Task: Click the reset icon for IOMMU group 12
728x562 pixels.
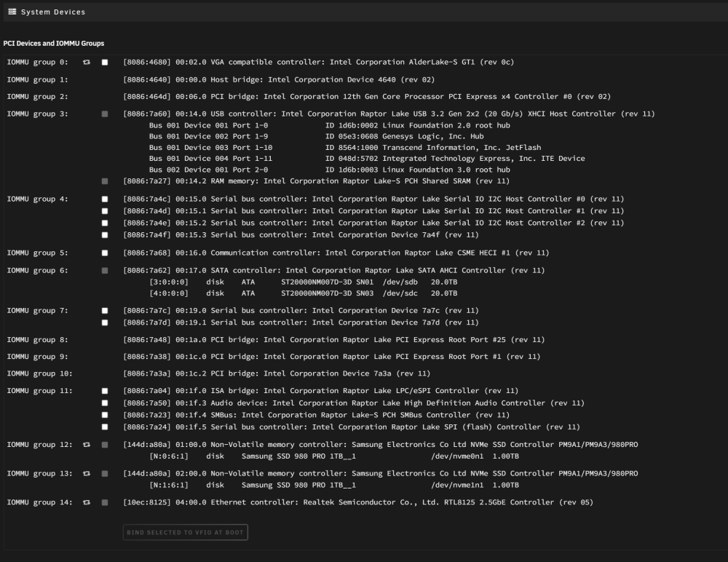Action: [x=87, y=445]
